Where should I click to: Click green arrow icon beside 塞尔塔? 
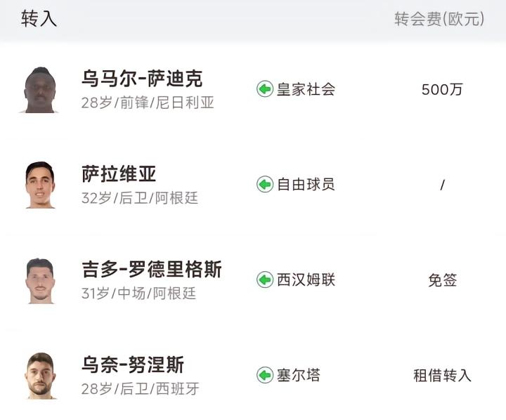(x=265, y=375)
